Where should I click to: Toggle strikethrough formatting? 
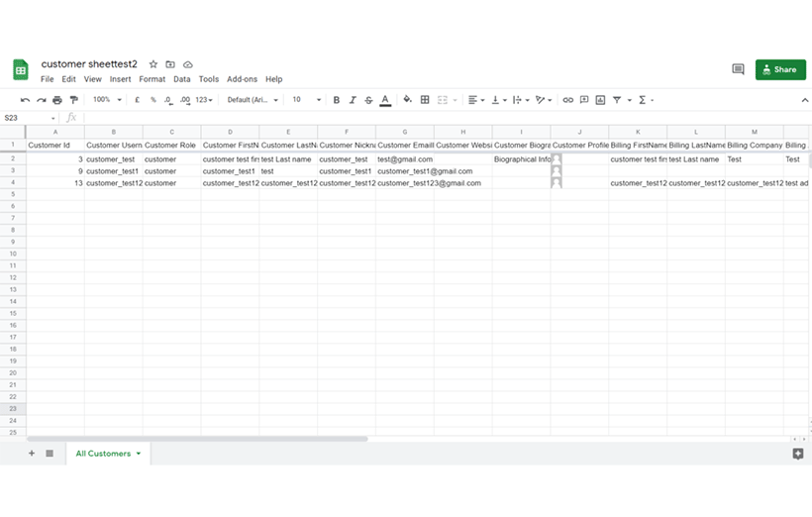[368, 100]
